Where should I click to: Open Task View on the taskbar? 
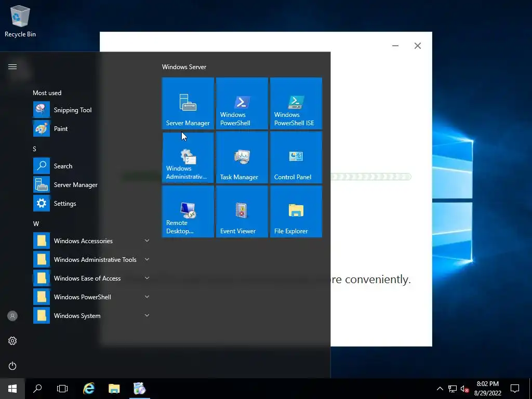[62, 389]
